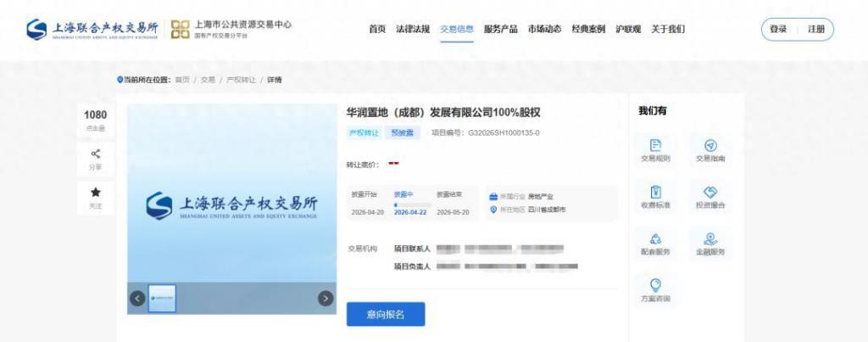The image size is (868, 342).
Task: Click the location pin icon in breadcrumb
Action: [120, 80]
